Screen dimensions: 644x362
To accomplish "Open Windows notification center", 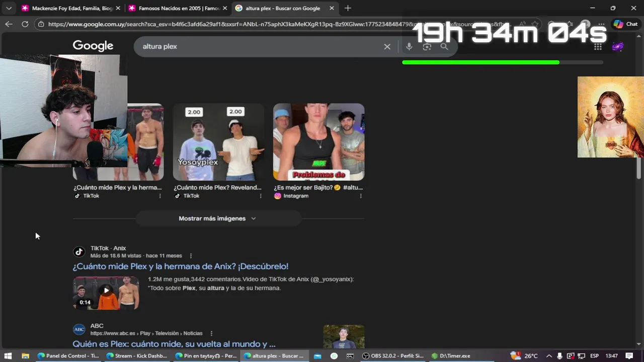I will coord(629,355).
